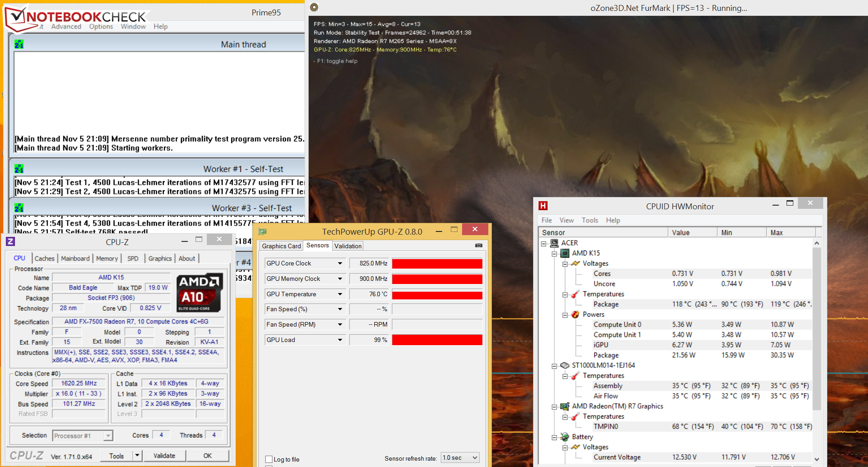The image size is (868, 467).
Task: Click the Temperatures icon under ST1000LM014 drive
Action: coord(576,376)
